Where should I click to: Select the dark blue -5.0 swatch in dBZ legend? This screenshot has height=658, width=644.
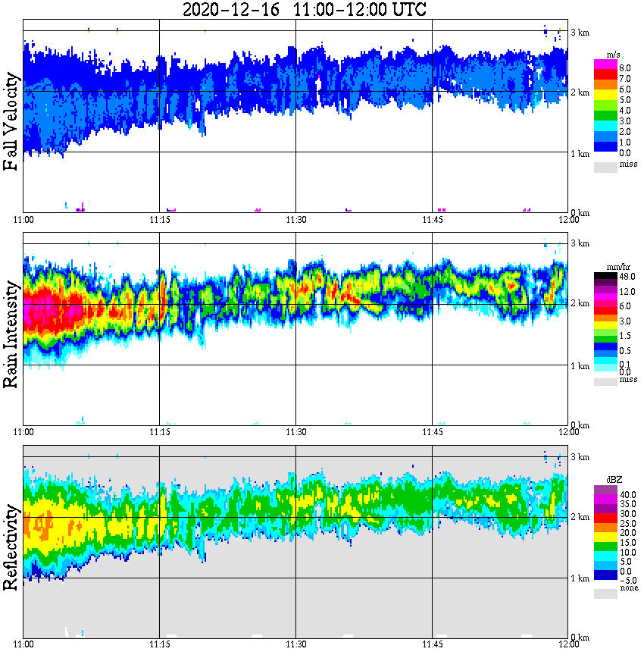[x=606, y=575]
